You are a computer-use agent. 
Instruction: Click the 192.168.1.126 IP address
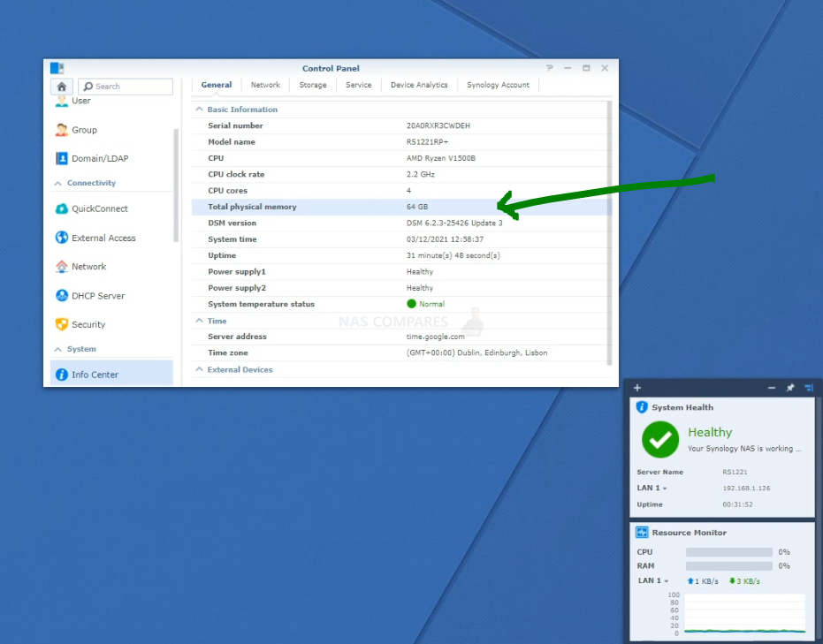746,489
